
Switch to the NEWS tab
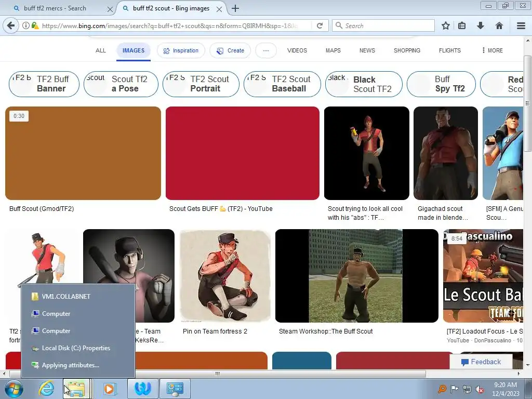click(367, 50)
